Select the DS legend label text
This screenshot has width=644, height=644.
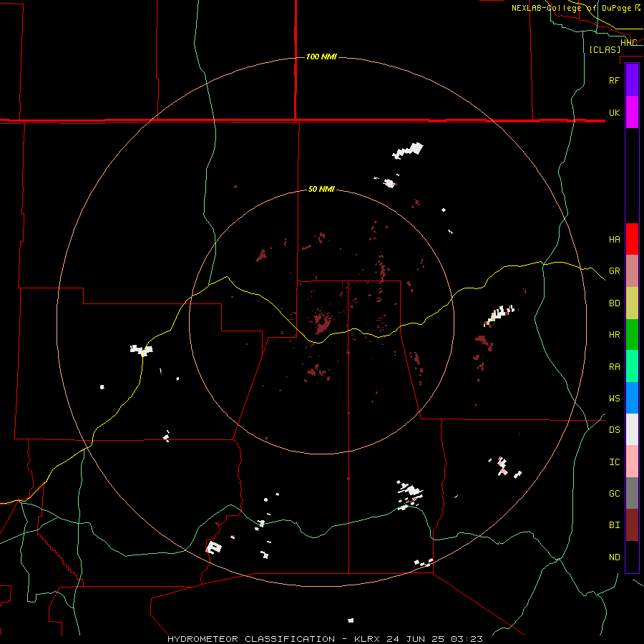pos(614,430)
